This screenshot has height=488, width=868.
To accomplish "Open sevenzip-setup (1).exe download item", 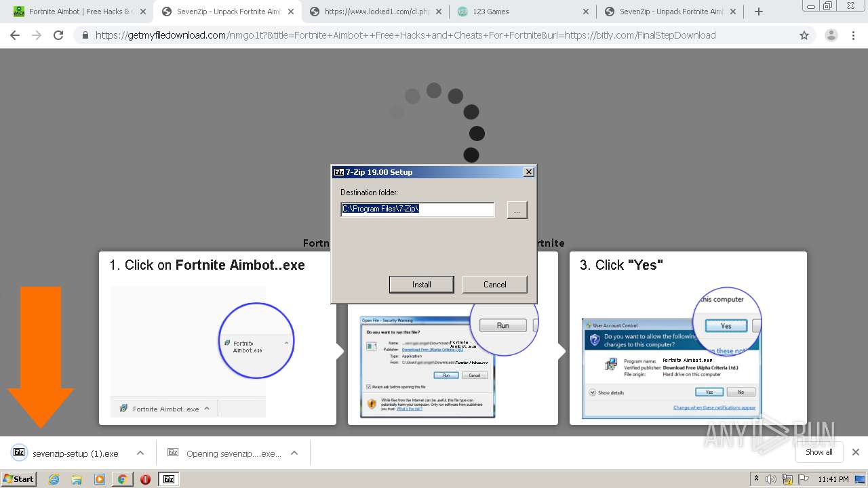I will point(66,453).
